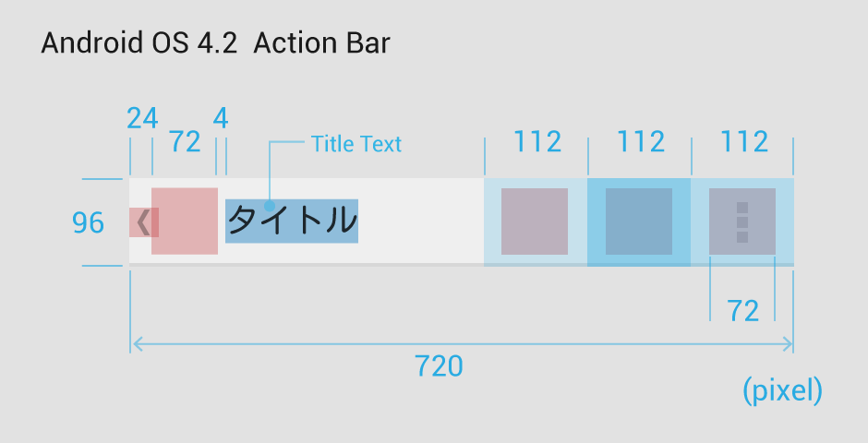The image size is (868, 443).
Task: Click the pink app icon placeholder
Action: click(x=185, y=221)
